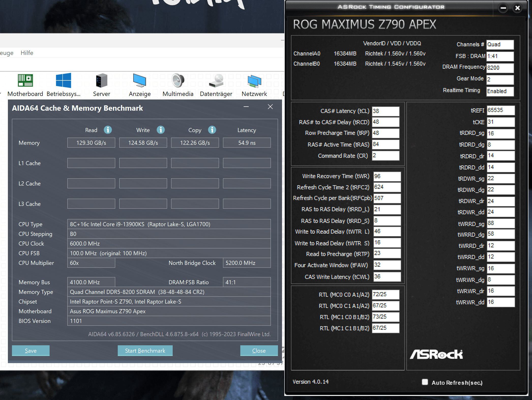The image size is (532, 400).
Task: Click the CAS# Latency (tCL) field
Action: point(385,111)
